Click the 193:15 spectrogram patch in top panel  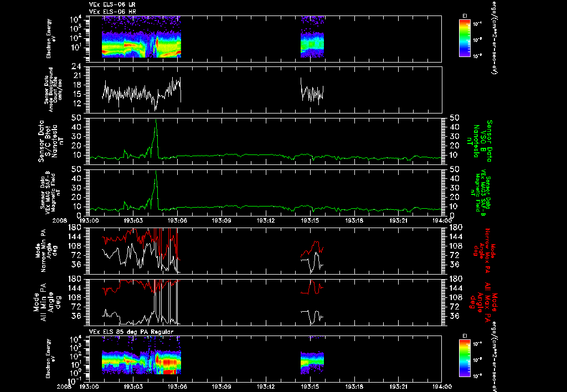(x=312, y=38)
